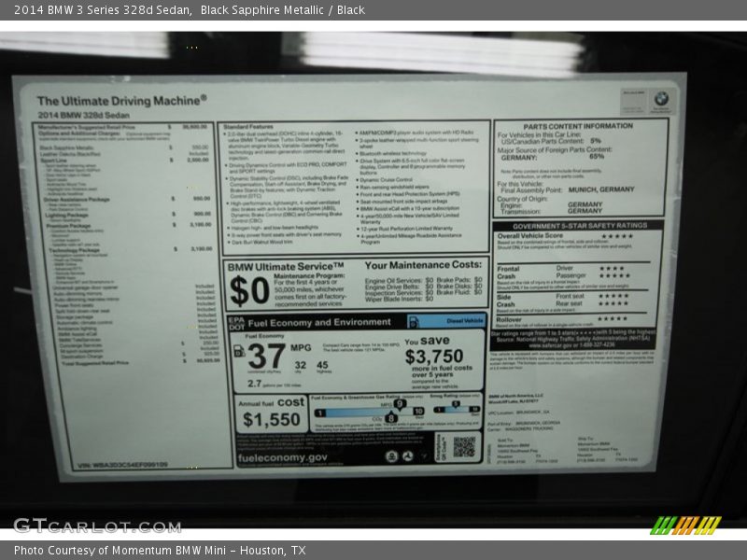Click the 'Overall Vehicle Score' label
This screenshot has height=560, width=747.
pos(530,236)
